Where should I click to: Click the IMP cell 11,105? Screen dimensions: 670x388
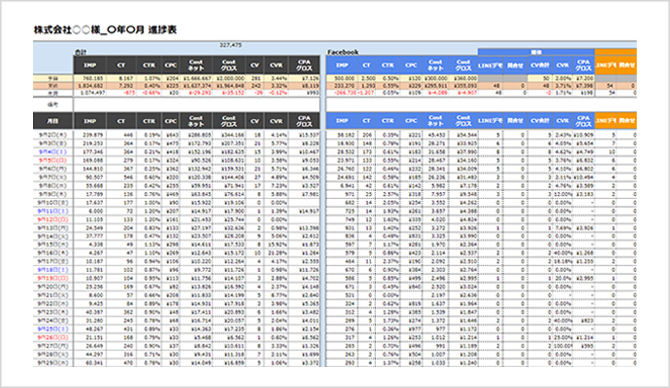click(x=90, y=219)
